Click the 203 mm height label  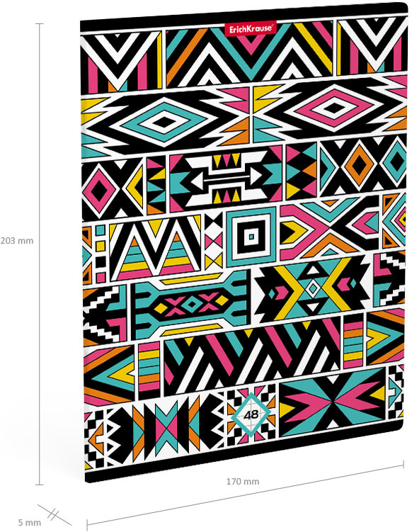tap(17, 241)
